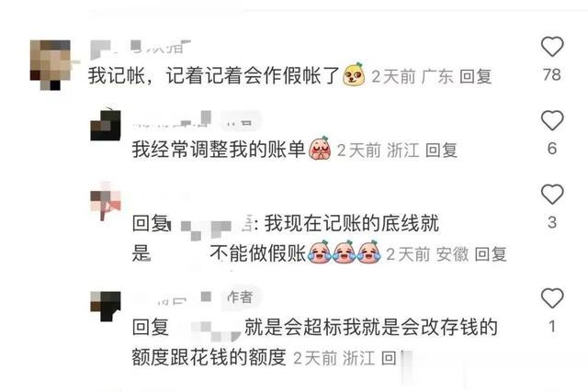Select text 我记帐，记着记着会作假帐了
588x392 pixels.
(x=214, y=76)
